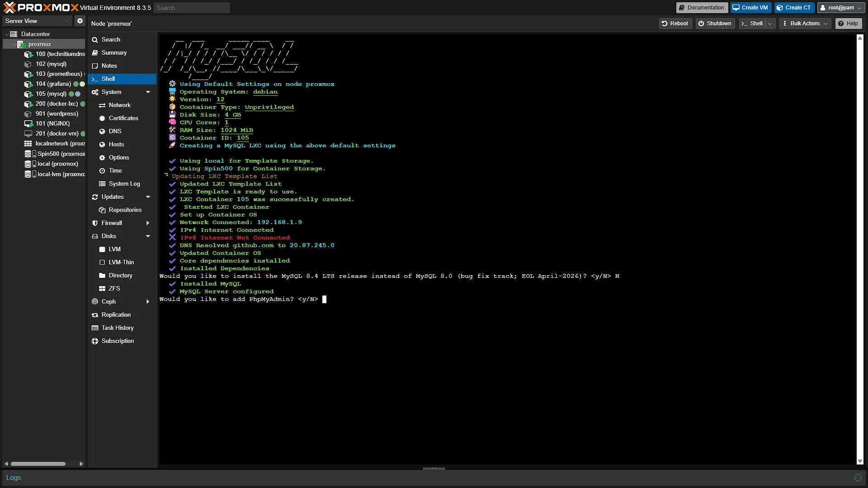
Task: Collapse the System section arrow
Action: pos(148,92)
